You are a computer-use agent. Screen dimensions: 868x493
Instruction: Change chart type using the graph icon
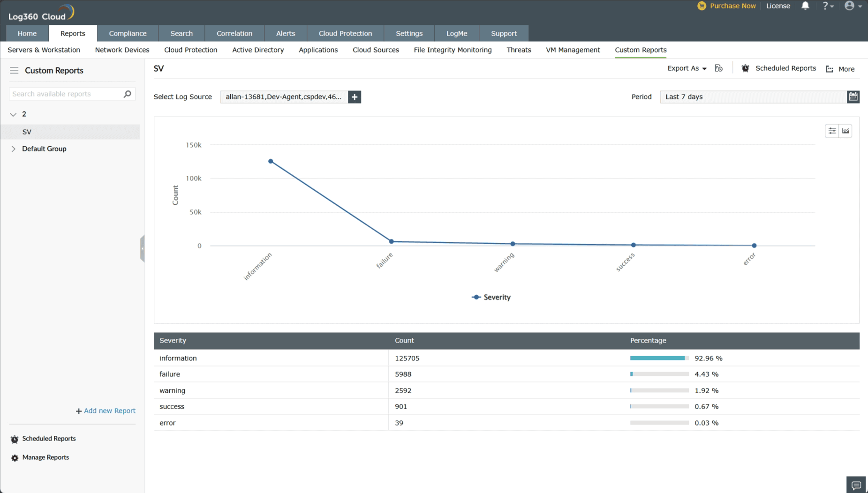tap(845, 131)
